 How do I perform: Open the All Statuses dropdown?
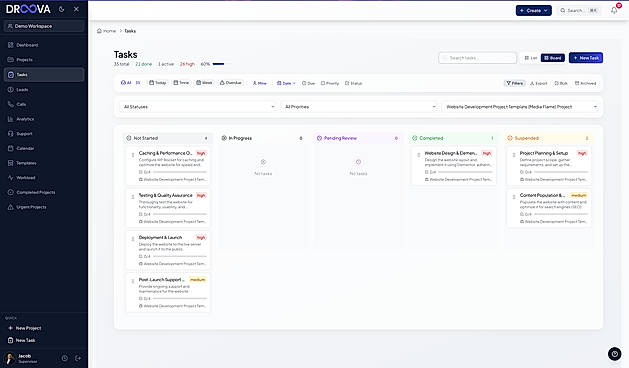(x=199, y=107)
